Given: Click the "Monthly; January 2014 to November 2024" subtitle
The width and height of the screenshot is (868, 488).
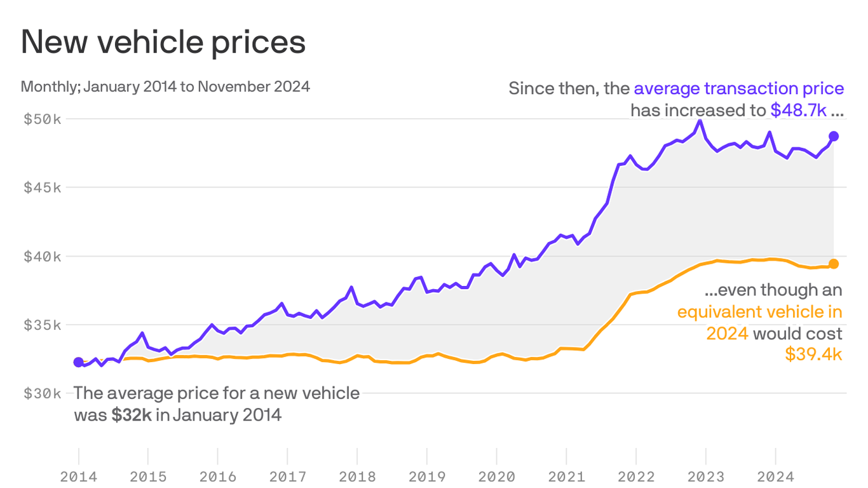Looking at the screenshot, I should point(165,86).
